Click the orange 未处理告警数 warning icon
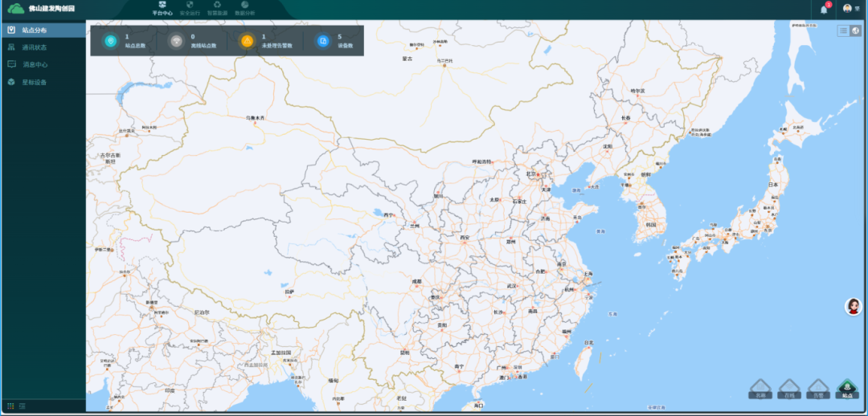The height and width of the screenshot is (416, 868). [247, 41]
